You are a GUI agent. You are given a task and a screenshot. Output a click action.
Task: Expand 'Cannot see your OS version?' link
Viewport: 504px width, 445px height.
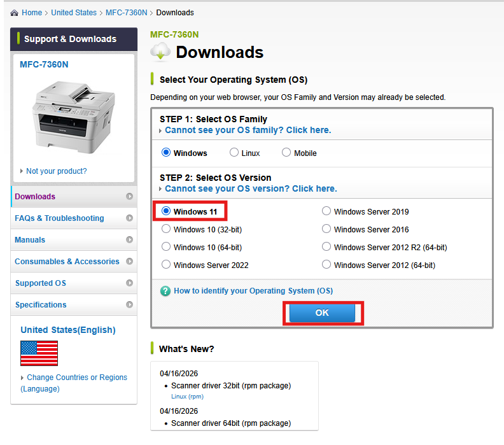pyautogui.click(x=251, y=188)
